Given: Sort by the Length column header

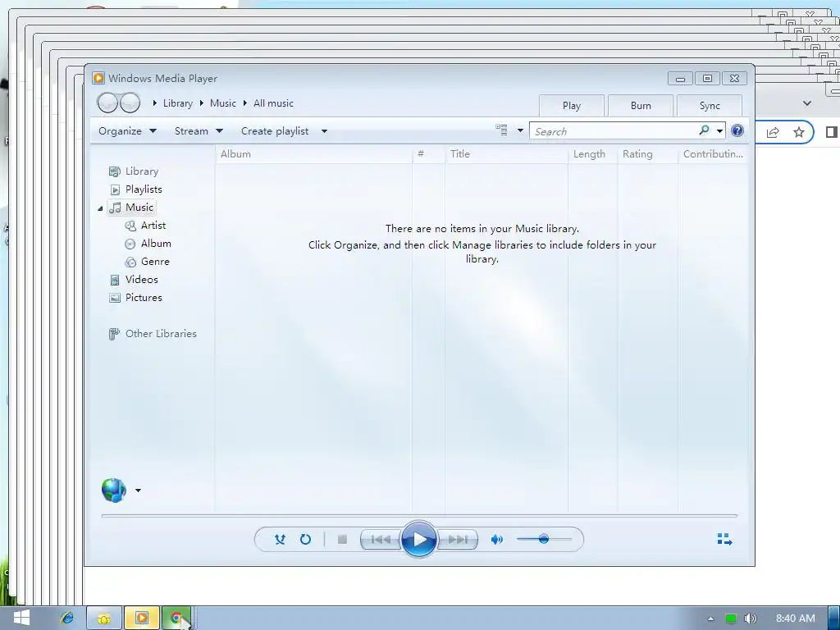Looking at the screenshot, I should (592, 154).
